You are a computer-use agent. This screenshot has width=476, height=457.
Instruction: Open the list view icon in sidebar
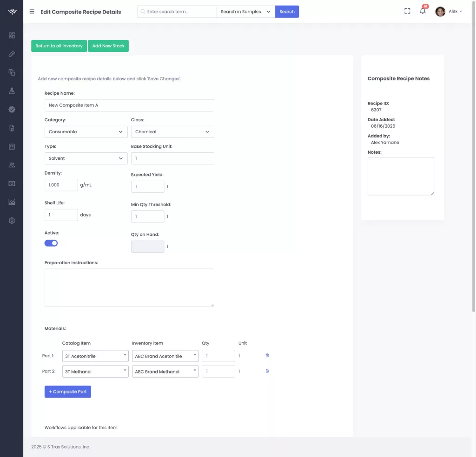pyautogui.click(x=12, y=147)
